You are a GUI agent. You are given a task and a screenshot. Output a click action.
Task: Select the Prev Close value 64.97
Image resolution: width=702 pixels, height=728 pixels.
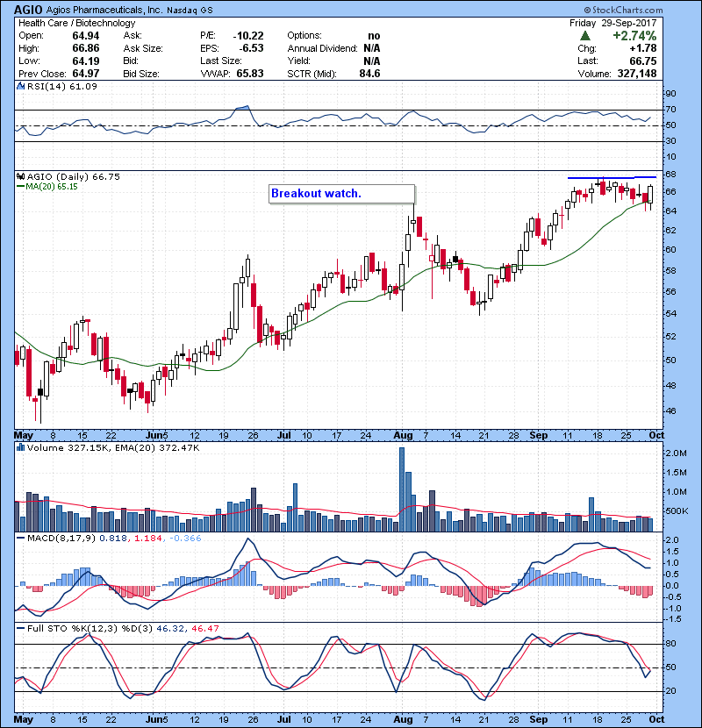[85, 74]
